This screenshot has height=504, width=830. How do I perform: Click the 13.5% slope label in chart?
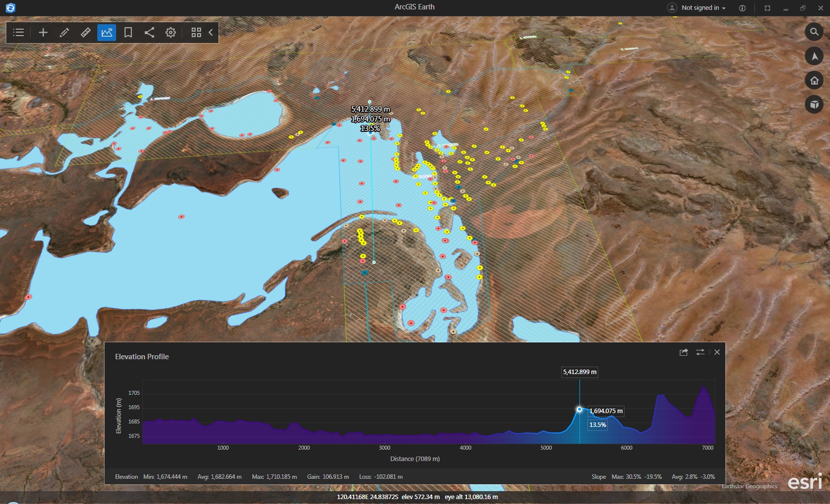598,425
